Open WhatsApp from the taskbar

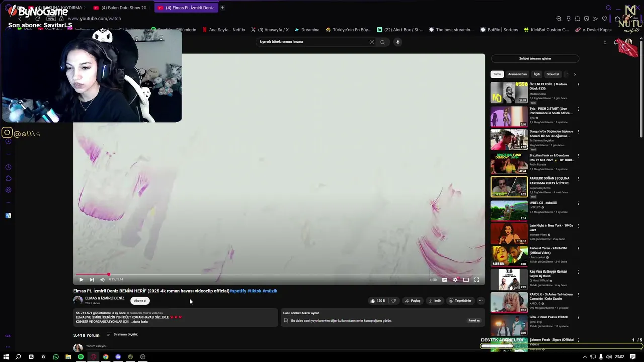pos(56,357)
